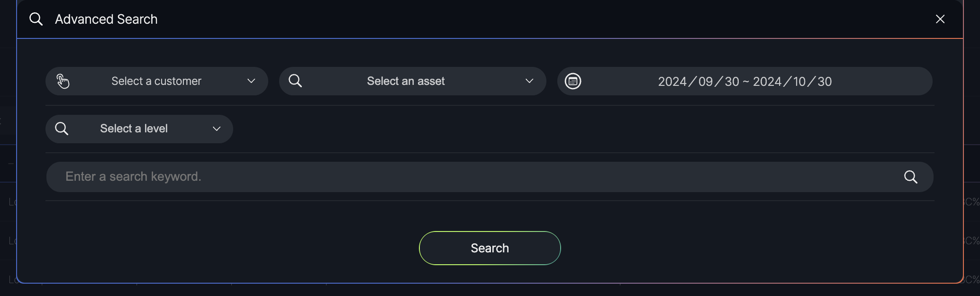Expand the asset selector chevron arrow
This screenshot has height=296, width=980.
(x=529, y=81)
